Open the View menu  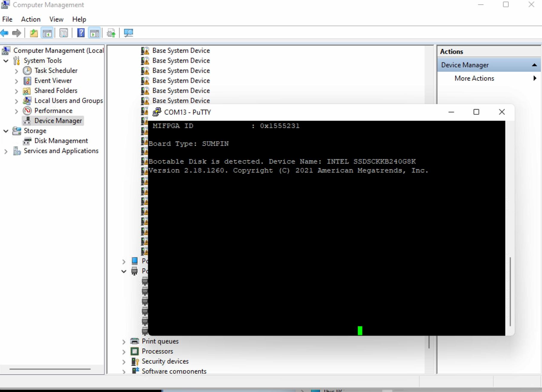56,19
